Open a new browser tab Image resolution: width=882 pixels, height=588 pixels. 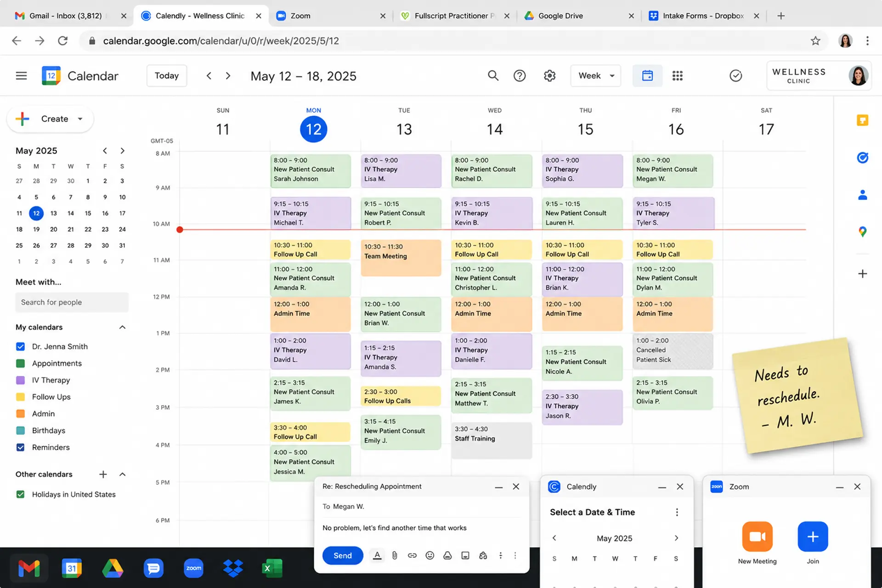click(781, 16)
